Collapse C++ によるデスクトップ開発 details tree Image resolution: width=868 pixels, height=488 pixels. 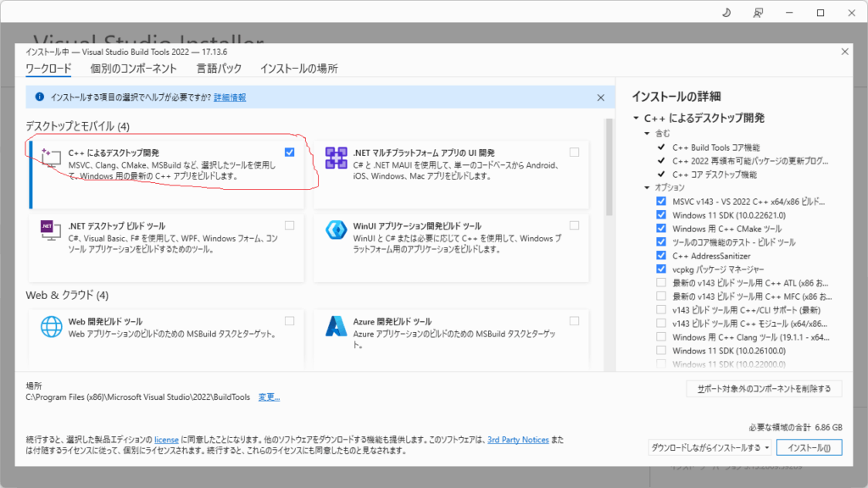click(636, 118)
